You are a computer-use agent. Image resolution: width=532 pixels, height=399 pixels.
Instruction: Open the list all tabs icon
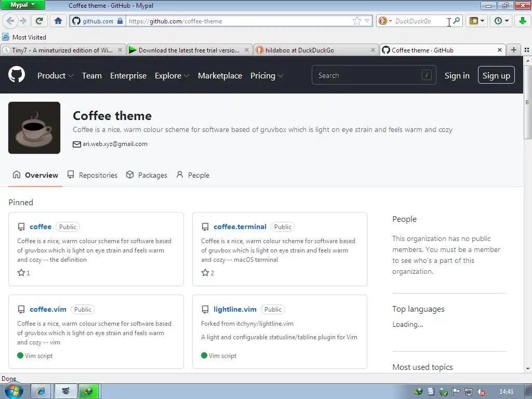tap(527, 50)
